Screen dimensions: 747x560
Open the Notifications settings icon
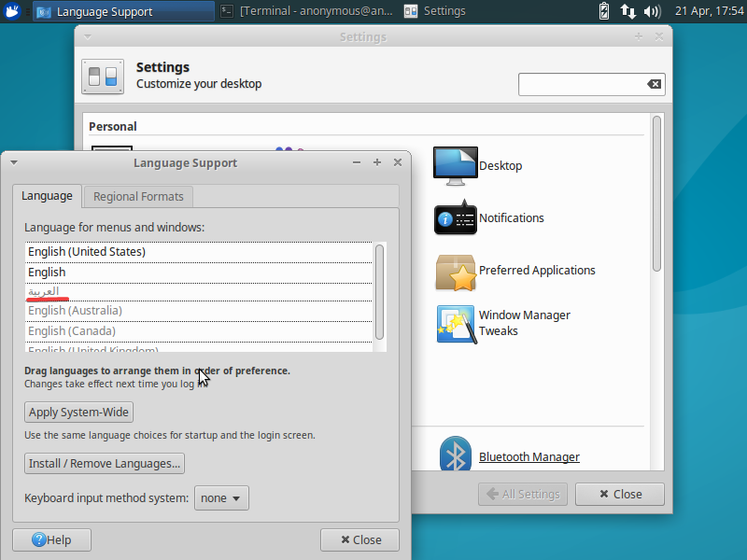click(455, 218)
